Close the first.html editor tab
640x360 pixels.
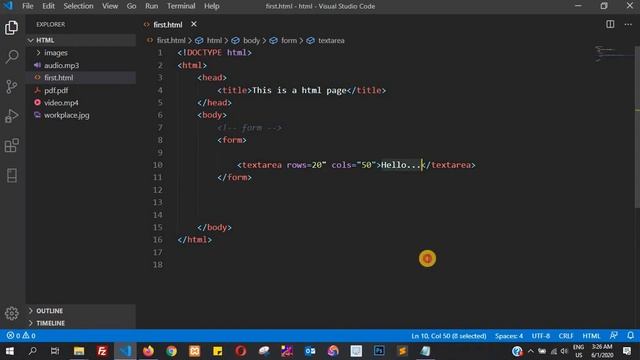pyautogui.click(x=194, y=24)
